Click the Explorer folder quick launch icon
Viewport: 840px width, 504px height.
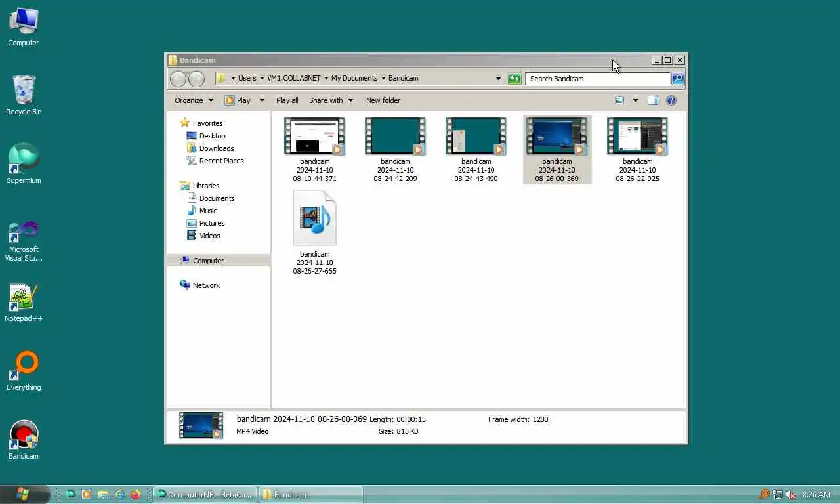[x=103, y=494]
